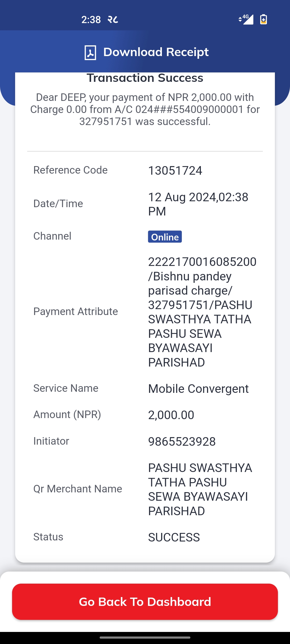The height and width of the screenshot is (644, 290).
Task: Tap the reference code 13051724
Action: tap(175, 171)
